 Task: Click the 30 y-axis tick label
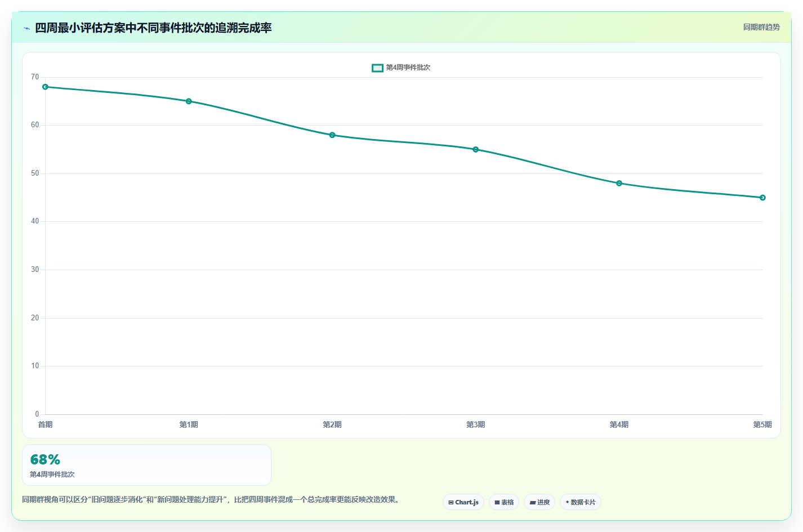(x=35, y=270)
